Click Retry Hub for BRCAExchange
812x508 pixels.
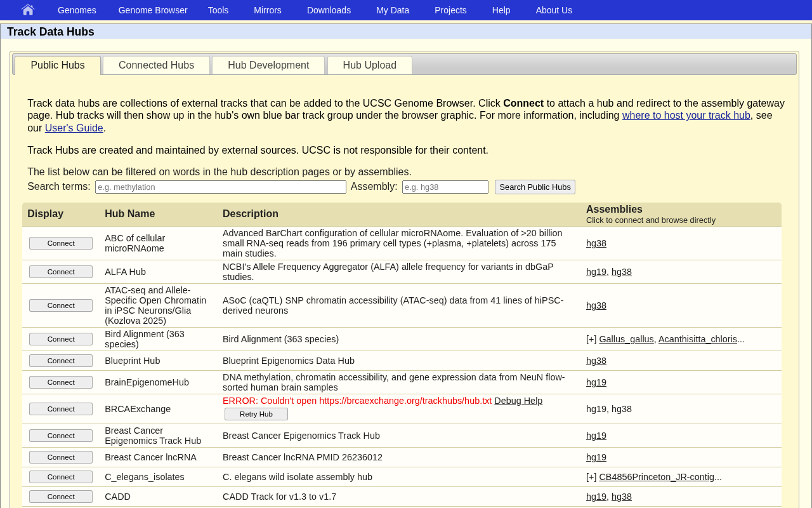coord(256,414)
